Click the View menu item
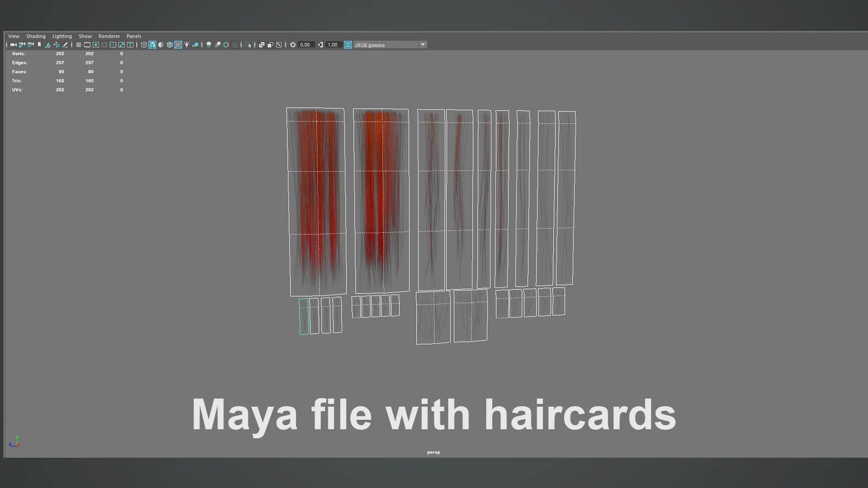This screenshot has width=868, height=488. [14, 36]
